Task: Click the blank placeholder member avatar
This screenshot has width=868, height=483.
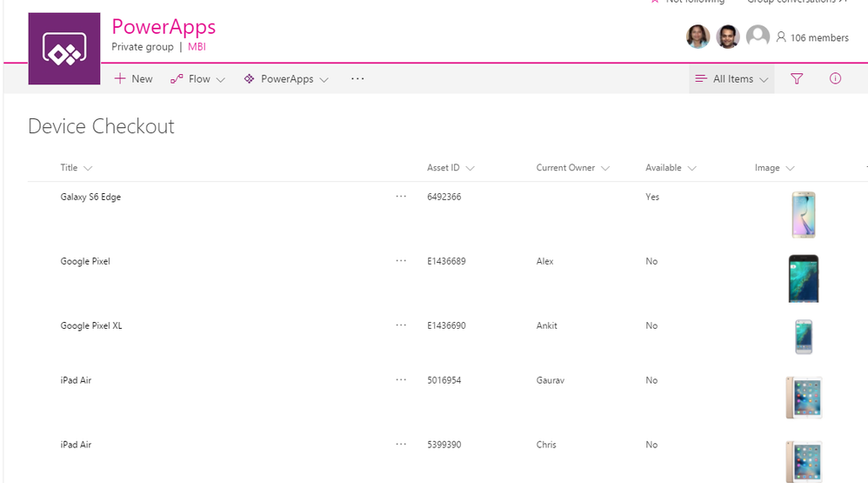Action: (758, 37)
